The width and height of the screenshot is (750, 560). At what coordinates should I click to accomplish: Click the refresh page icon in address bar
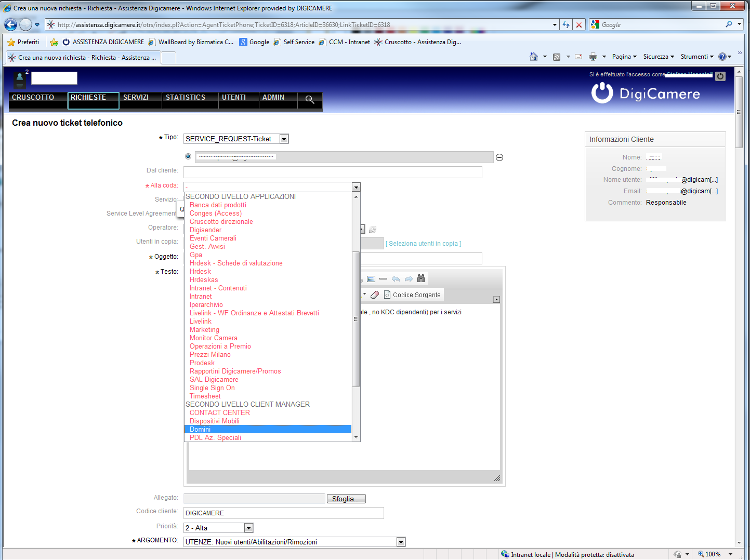point(566,24)
